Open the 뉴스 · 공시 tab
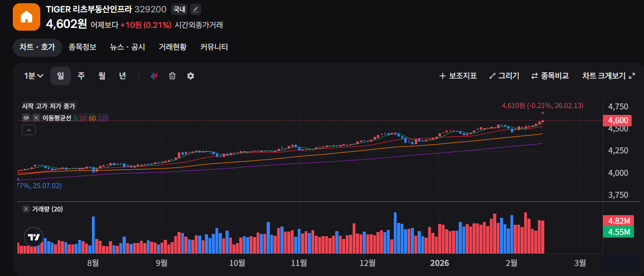This screenshot has height=276, width=644. point(127,47)
